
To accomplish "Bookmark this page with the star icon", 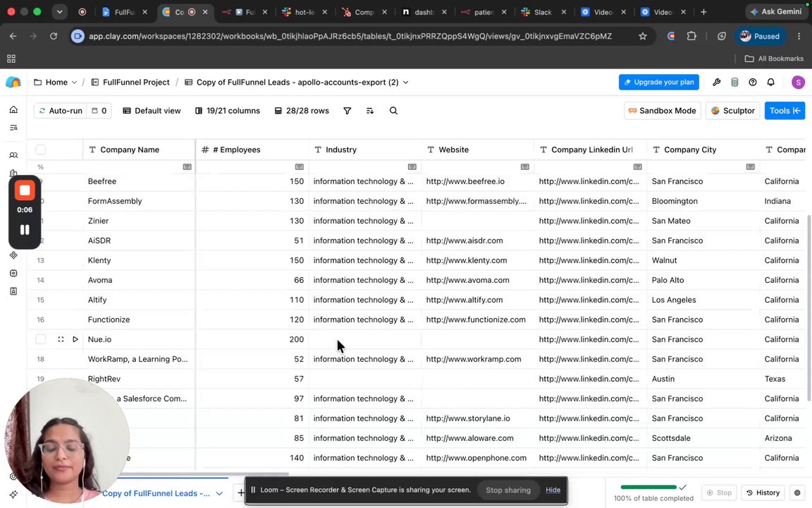I will 643,36.
